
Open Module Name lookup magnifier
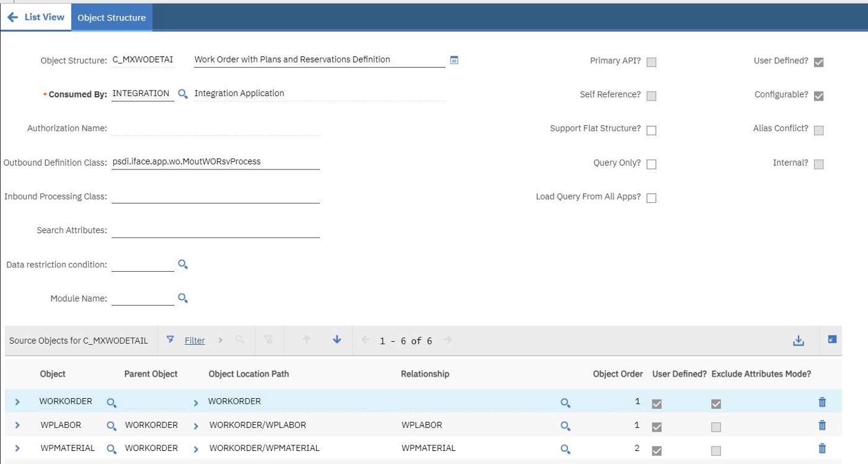coord(183,298)
